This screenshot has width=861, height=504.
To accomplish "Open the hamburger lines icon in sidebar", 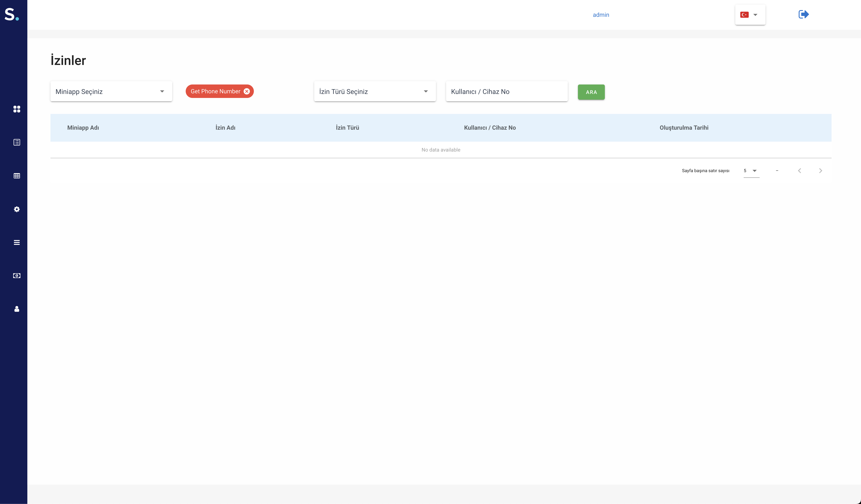I will click(x=17, y=243).
